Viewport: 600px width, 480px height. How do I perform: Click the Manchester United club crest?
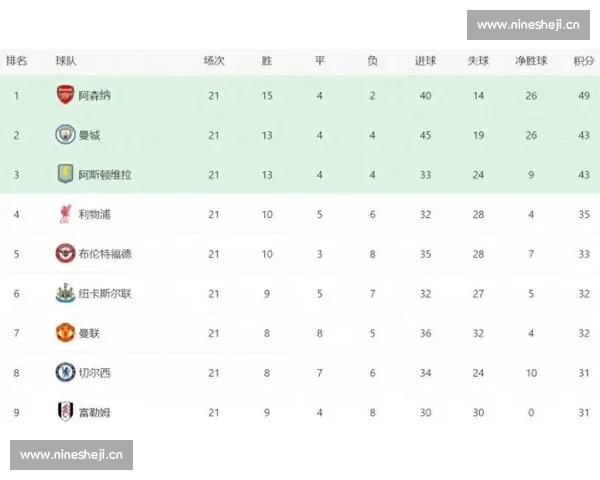65,332
